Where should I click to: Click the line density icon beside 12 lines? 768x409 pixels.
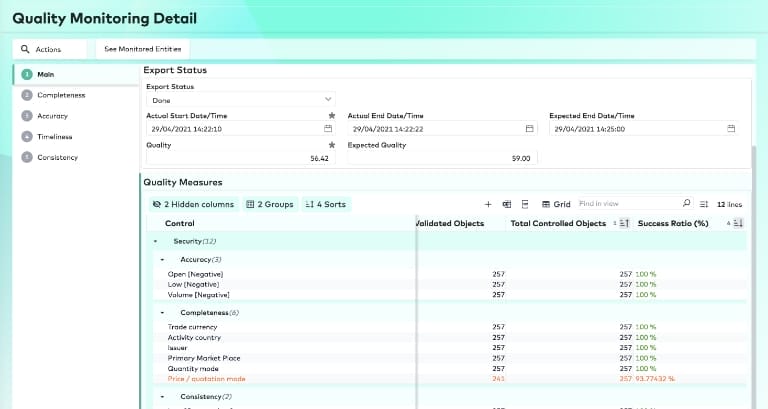coord(704,204)
